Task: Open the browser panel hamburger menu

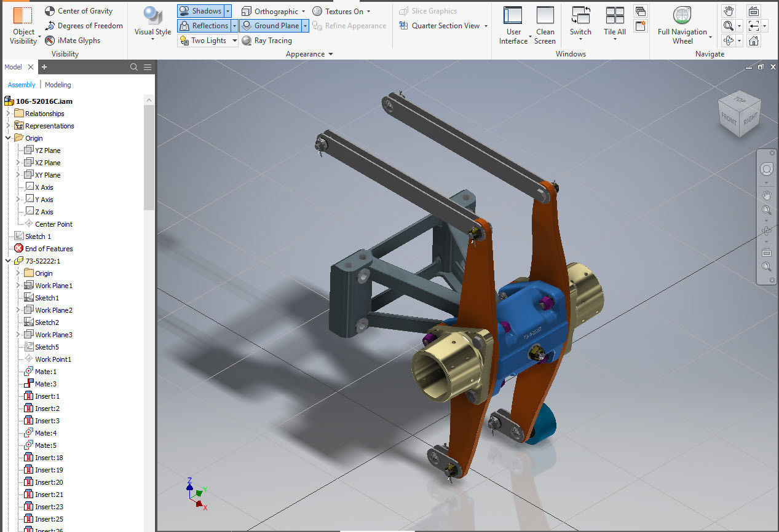Action: click(x=148, y=67)
